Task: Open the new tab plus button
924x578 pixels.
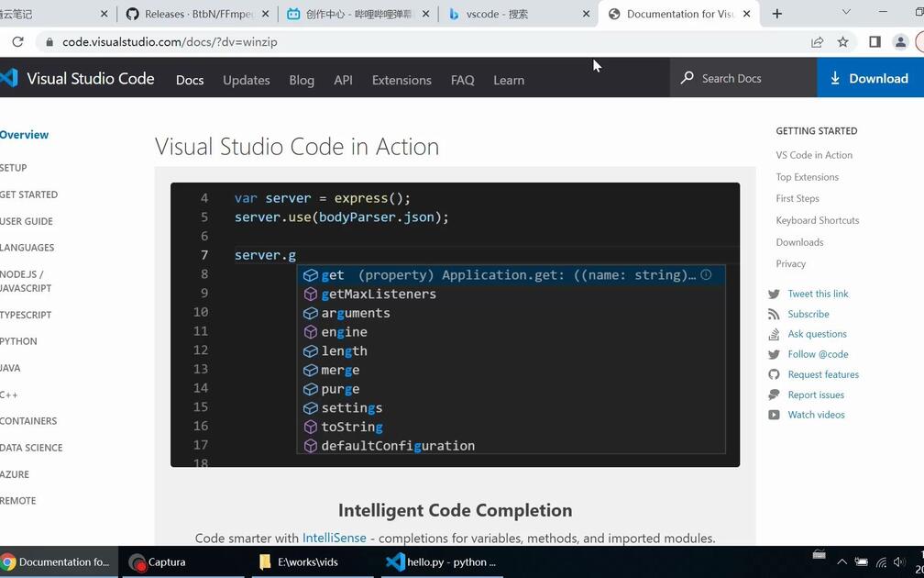Action: (776, 14)
